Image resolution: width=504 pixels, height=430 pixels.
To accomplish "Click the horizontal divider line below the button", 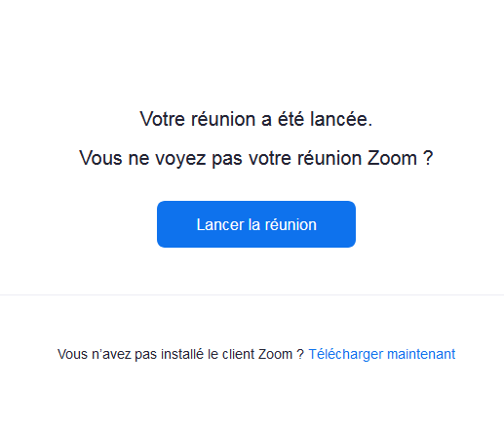I will [252, 294].
